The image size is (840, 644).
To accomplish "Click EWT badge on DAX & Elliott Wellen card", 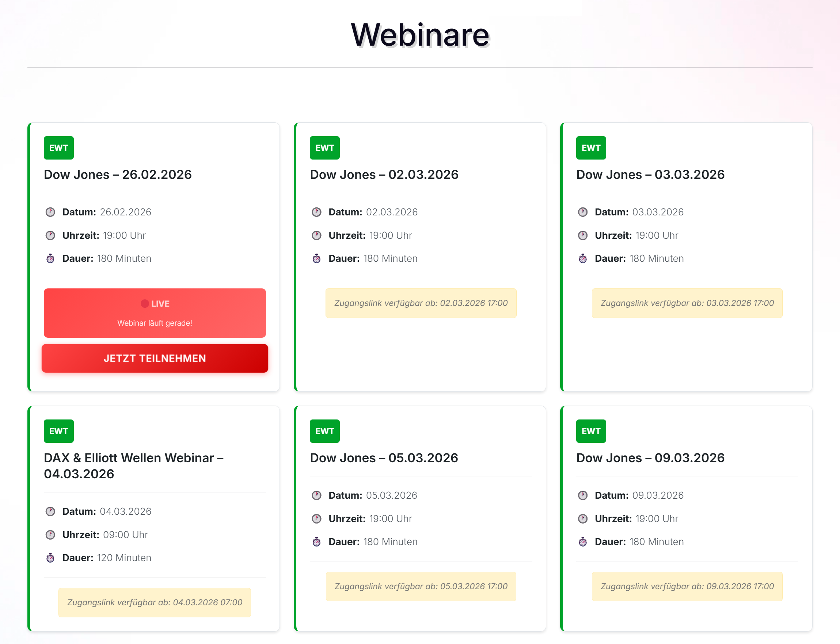I will (x=58, y=431).
